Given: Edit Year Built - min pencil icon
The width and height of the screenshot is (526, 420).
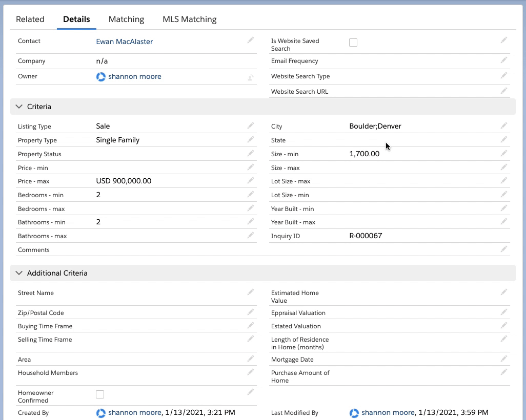Looking at the screenshot, I should coord(504,208).
